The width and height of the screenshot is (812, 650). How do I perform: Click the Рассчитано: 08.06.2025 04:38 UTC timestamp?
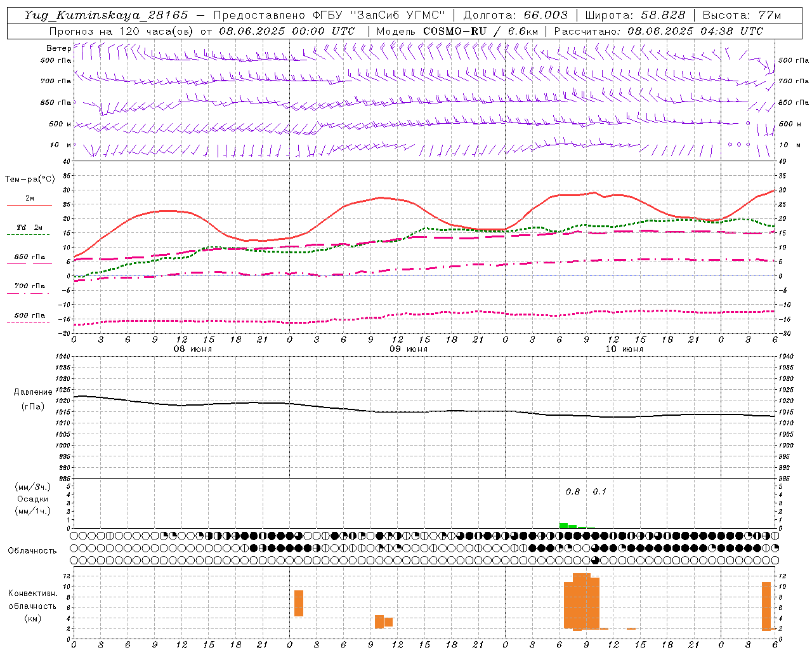pos(658,31)
